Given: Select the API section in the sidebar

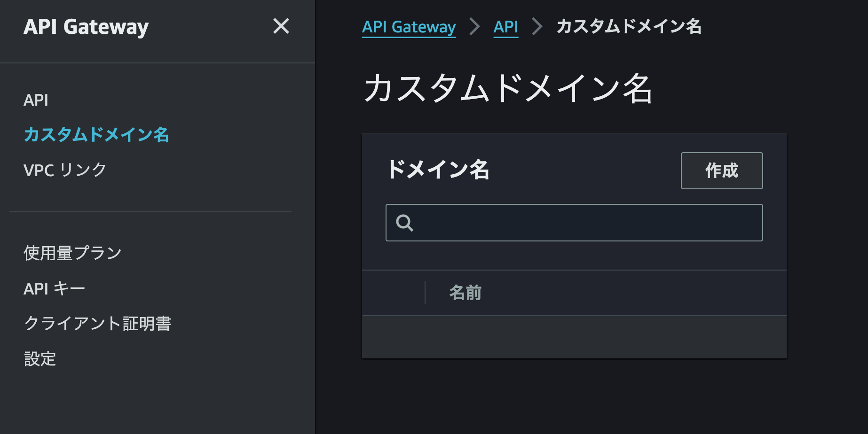Looking at the screenshot, I should pyautogui.click(x=36, y=100).
